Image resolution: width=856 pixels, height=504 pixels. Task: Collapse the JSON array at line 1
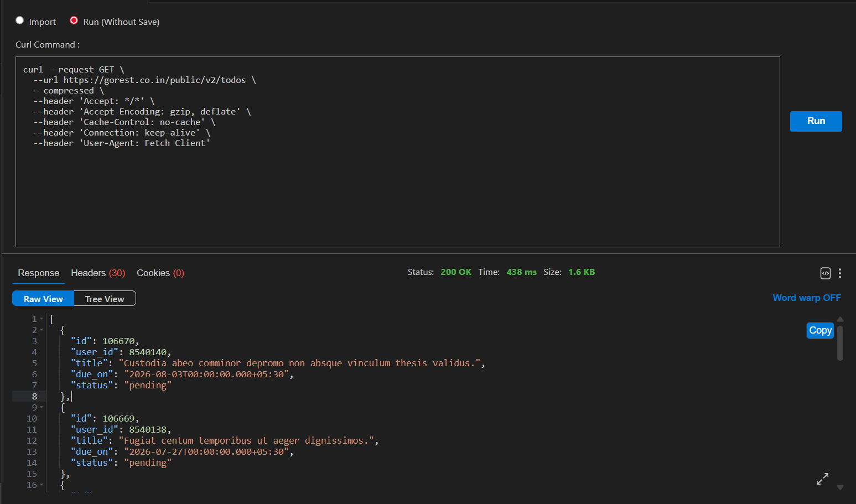(x=41, y=319)
